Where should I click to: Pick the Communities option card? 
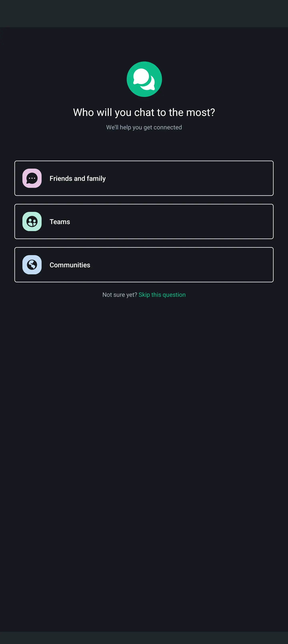[x=144, y=265]
